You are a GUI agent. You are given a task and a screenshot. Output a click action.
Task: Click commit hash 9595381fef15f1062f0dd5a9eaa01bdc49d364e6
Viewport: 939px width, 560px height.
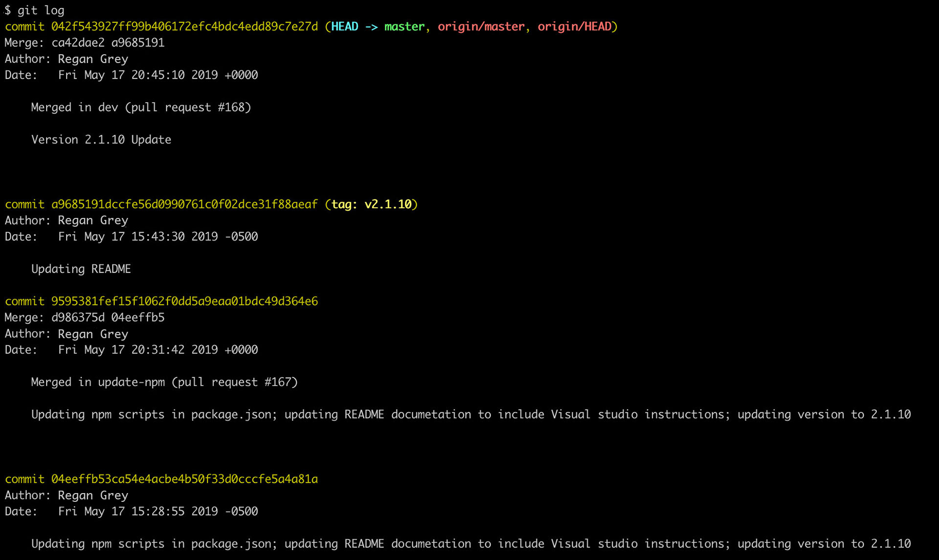(184, 301)
